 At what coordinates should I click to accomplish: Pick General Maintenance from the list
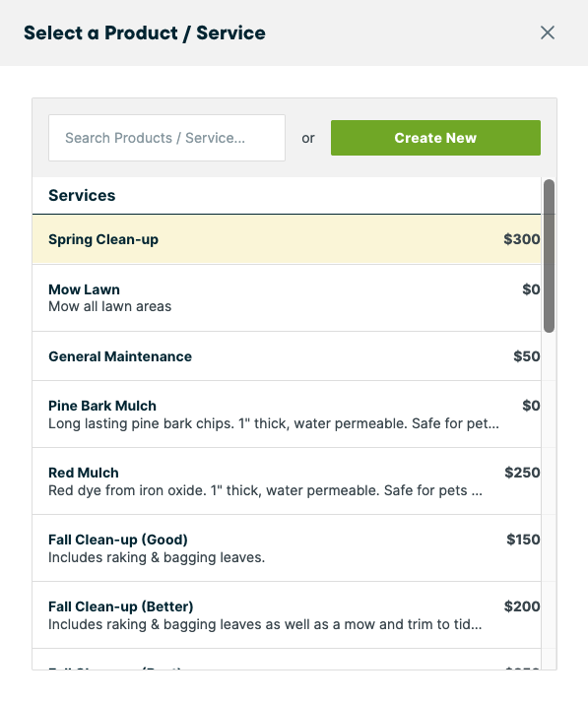287,356
